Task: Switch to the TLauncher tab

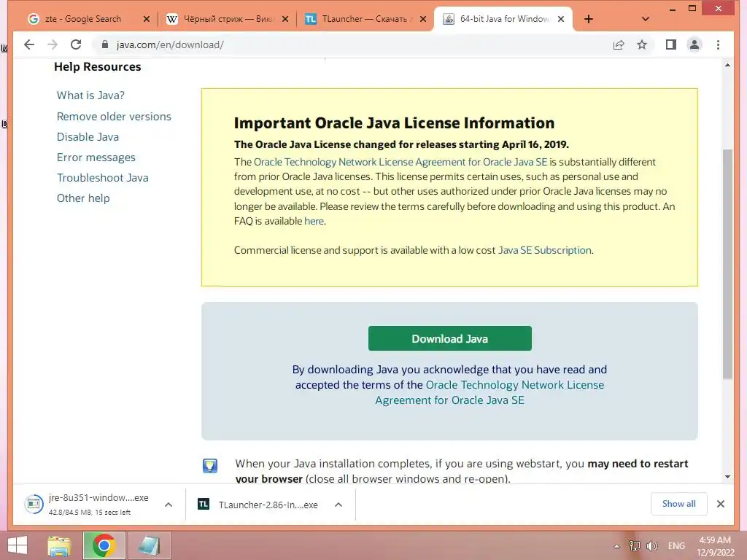Action: tap(365, 19)
